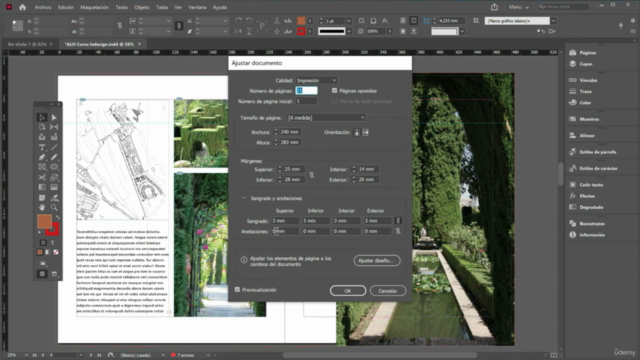Screen dimensions: 640x360
Task: Pick the Page tool
Action: (42, 127)
